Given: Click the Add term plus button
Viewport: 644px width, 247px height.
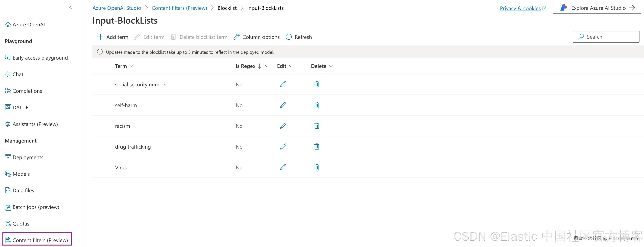Looking at the screenshot, I should pos(101,37).
